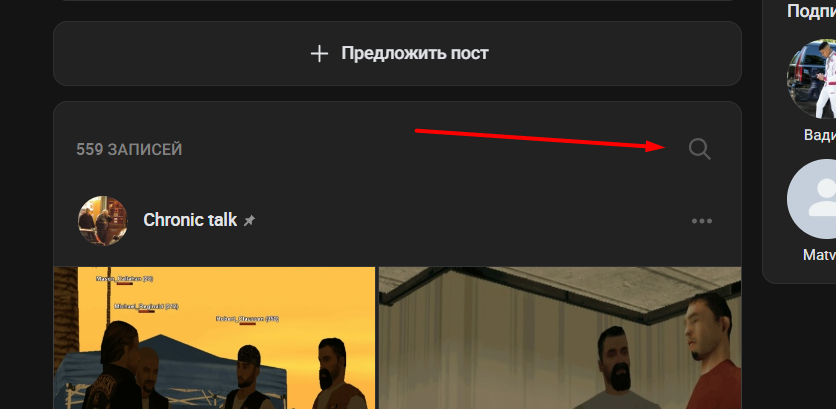Screen dimensions: 836x409
Task: Open subscriber name starting with Вади
Action: pyautogui.click(x=819, y=135)
